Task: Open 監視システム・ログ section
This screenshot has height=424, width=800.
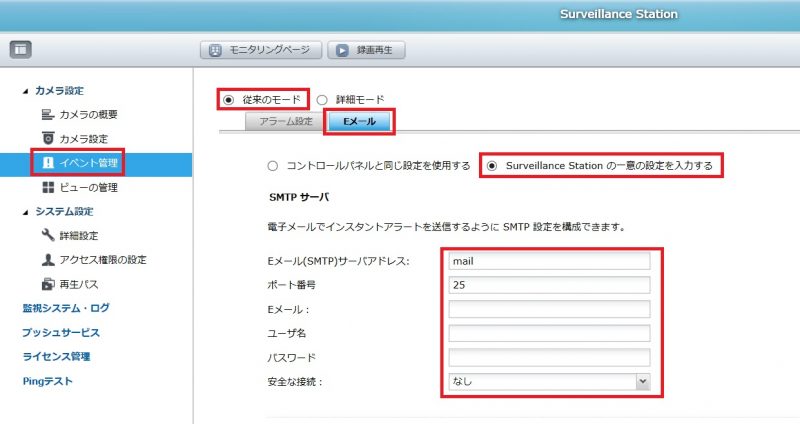Action: (x=66, y=308)
